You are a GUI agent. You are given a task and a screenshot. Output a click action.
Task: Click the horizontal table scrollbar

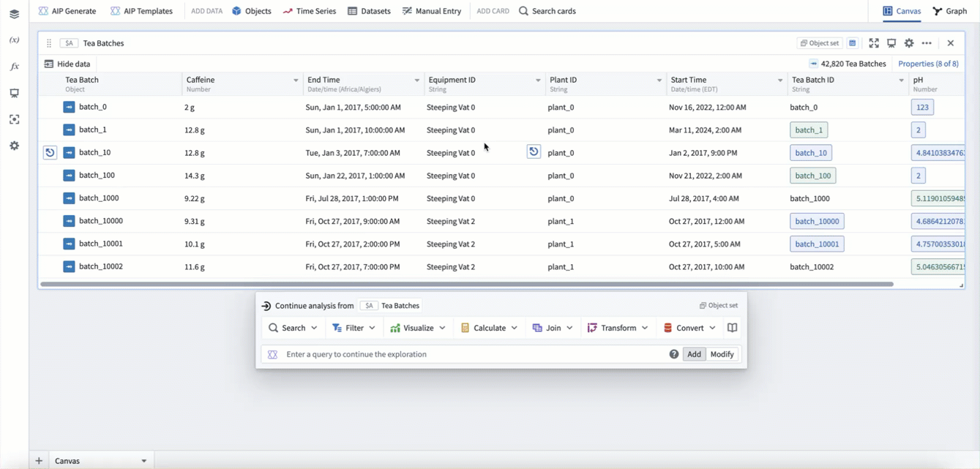click(467, 284)
